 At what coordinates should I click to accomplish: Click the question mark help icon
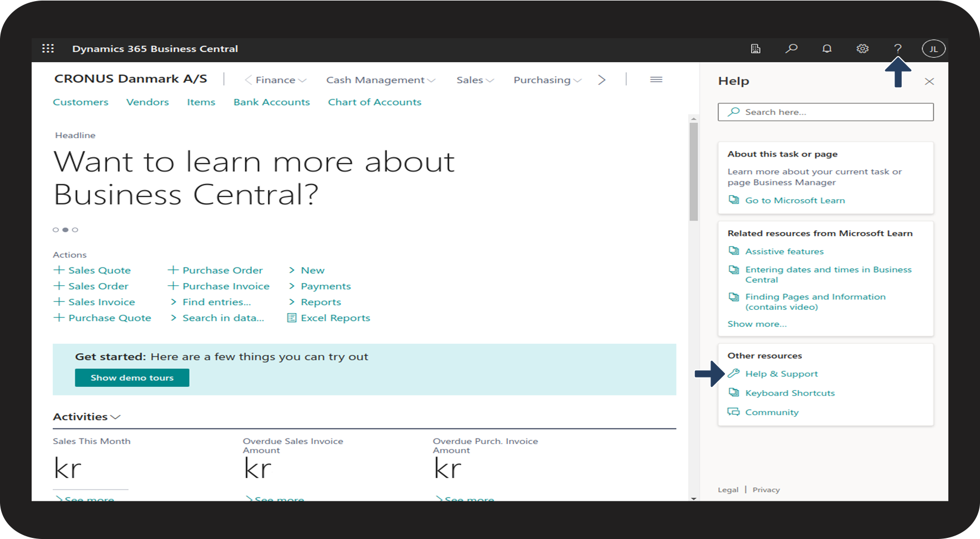coord(898,49)
